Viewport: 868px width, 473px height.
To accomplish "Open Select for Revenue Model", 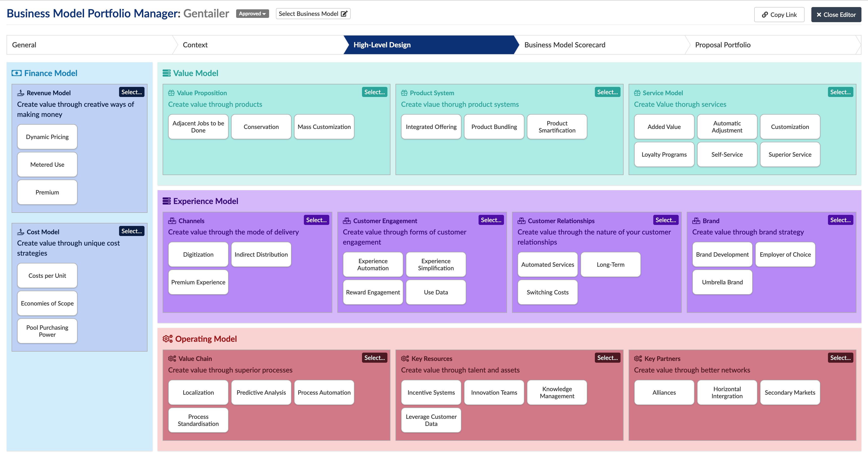I will pos(131,92).
